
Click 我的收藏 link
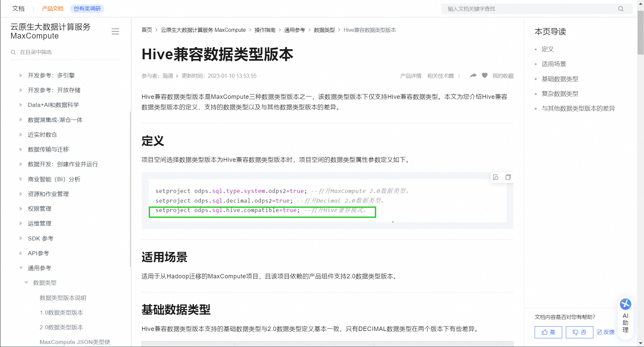click(x=503, y=76)
